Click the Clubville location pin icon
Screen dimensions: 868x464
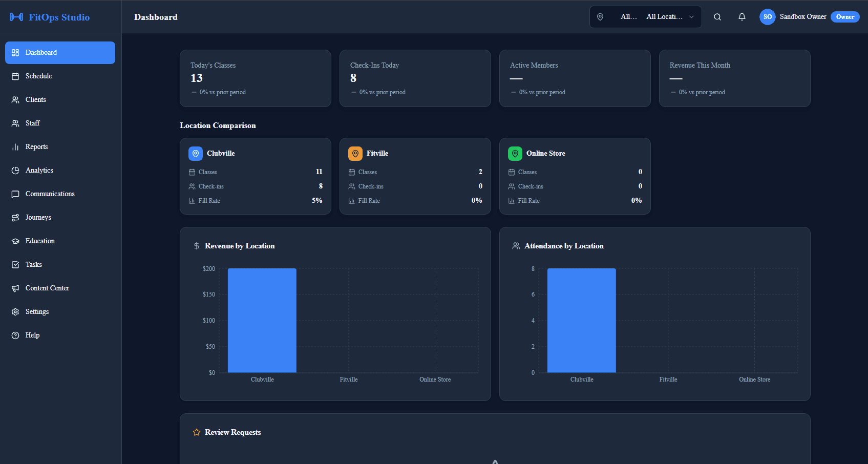click(195, 153)
